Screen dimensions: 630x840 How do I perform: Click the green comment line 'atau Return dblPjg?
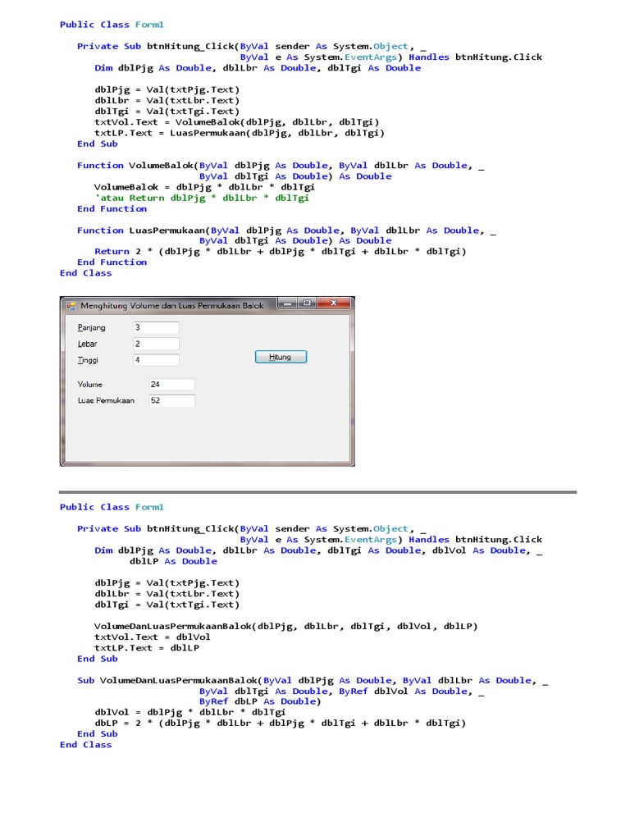(x=202, y=198)
